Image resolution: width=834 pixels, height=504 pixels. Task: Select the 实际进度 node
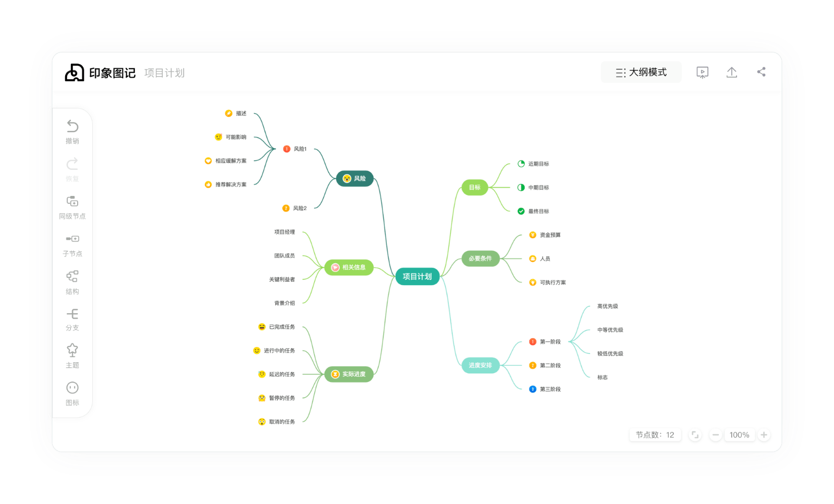[x=349, y=374]
